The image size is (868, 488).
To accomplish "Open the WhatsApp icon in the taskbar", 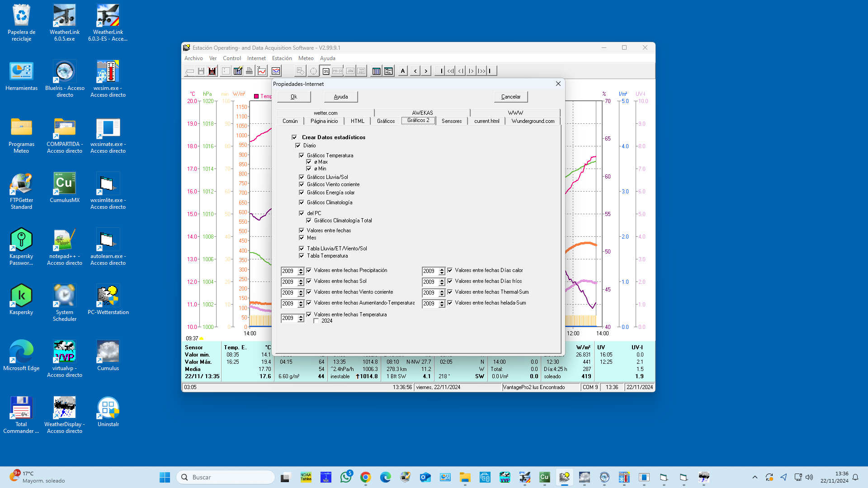I will tap(346, 477).
